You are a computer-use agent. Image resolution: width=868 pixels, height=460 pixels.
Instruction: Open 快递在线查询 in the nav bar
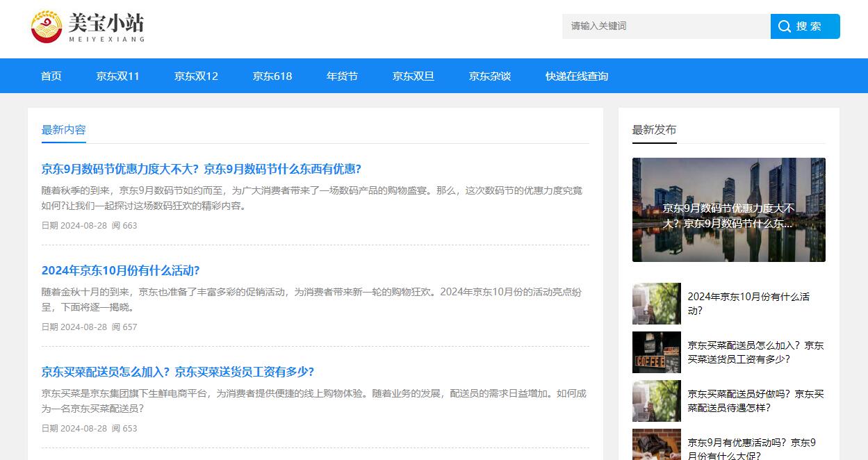tap(577, 76)
